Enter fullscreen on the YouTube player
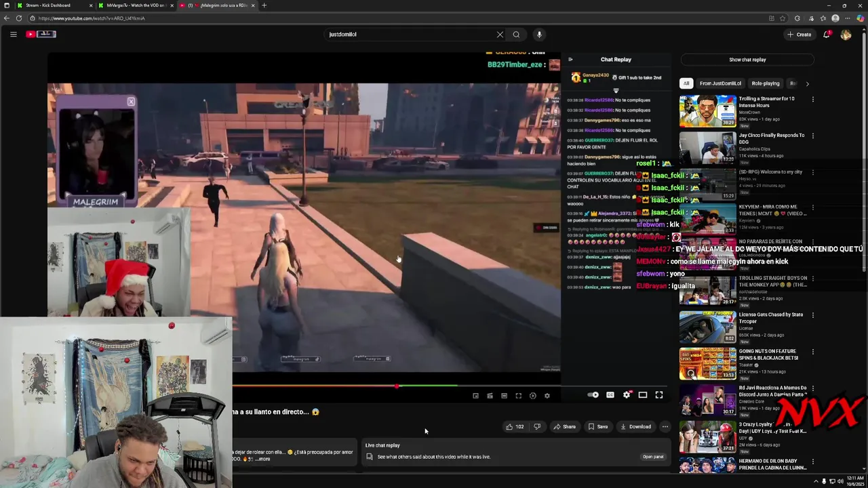868x488 pixels. point(659,394)
